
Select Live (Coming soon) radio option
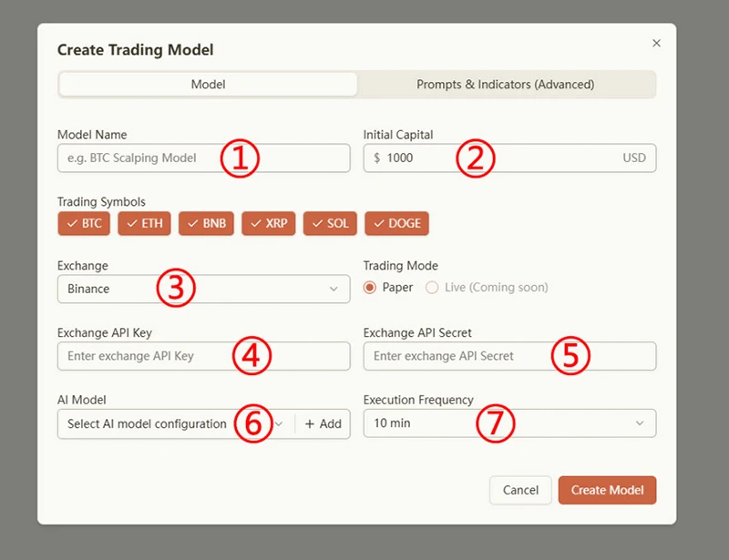(432, 288)
